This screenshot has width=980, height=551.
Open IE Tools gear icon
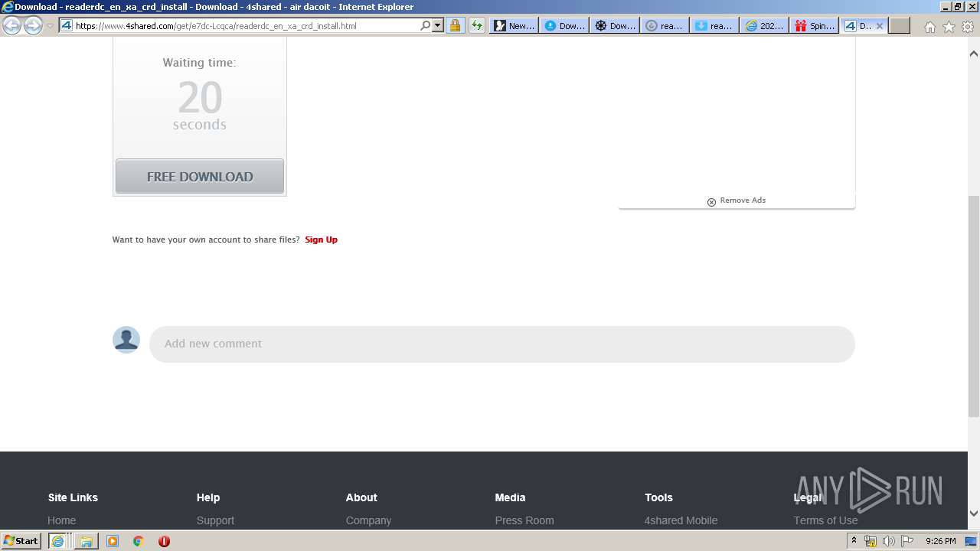click(x=968, y=26)
